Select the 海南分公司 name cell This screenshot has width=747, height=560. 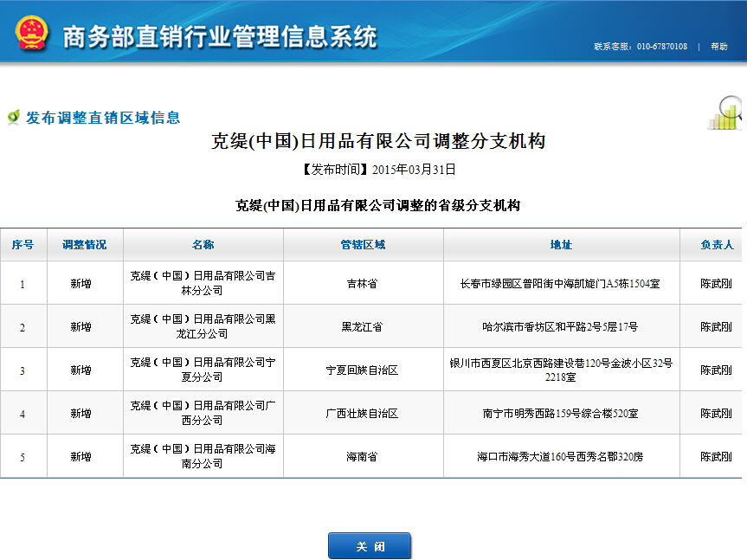click(203, 456)
